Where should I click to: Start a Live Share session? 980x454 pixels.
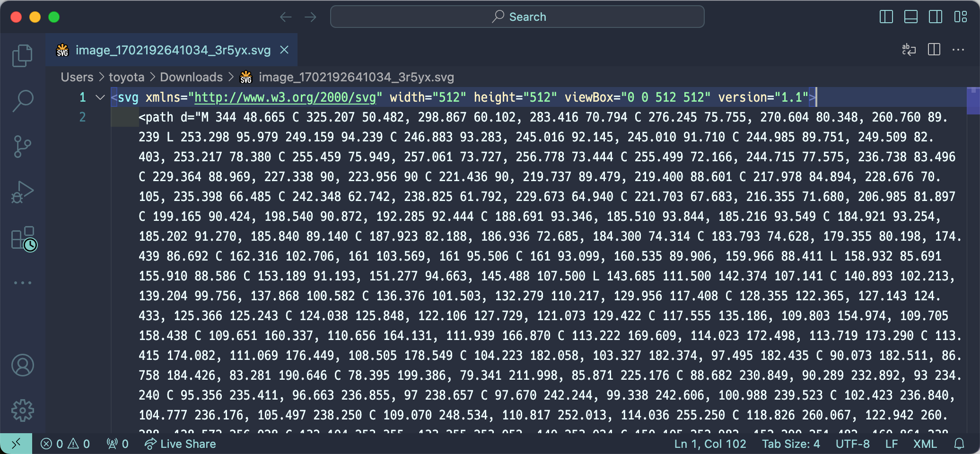[180, 444]
